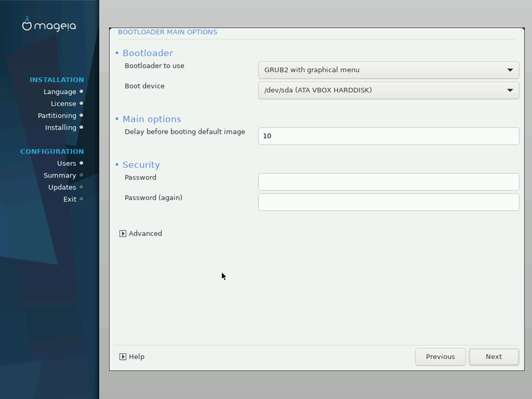Click the BOOTLOADER MAIN OPTIONS title

[168, 32]
